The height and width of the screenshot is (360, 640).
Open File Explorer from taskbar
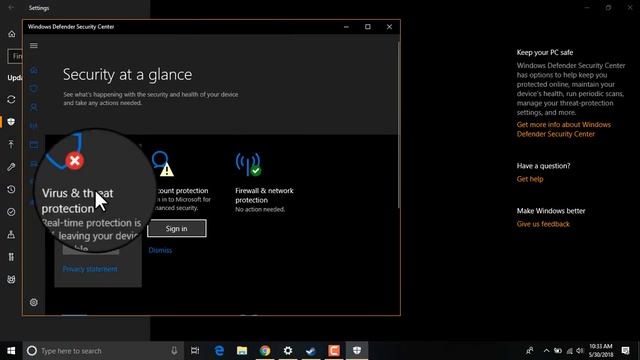pyautogui.click(x=242, y=351)
